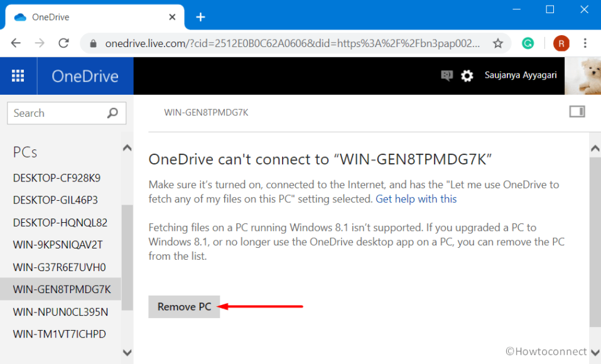Screen dimensions: 601x364
Task: Click the OneDrive logo text
Action: point(85,76)
